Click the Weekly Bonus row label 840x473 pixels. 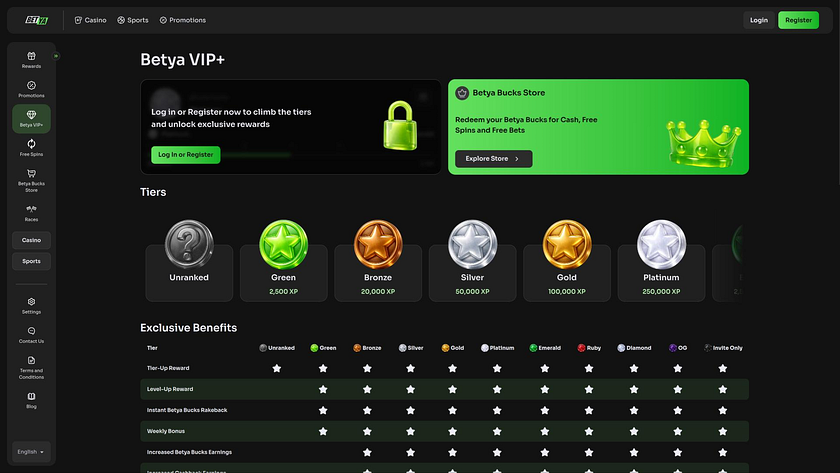(x=166, y=431)
